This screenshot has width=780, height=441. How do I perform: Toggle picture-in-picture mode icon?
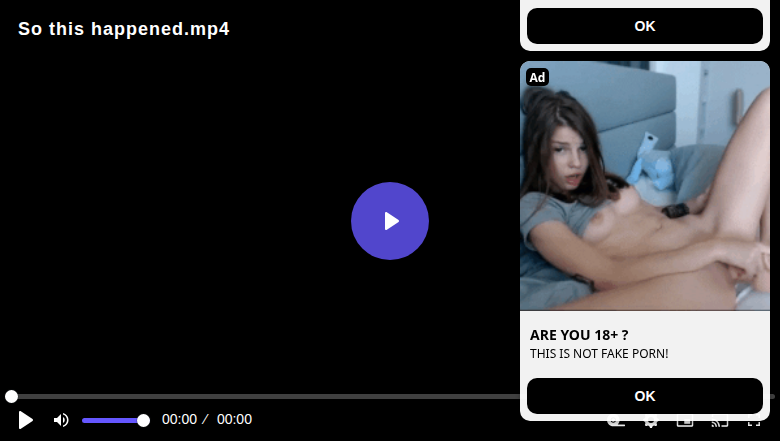(x=685, y=424)
